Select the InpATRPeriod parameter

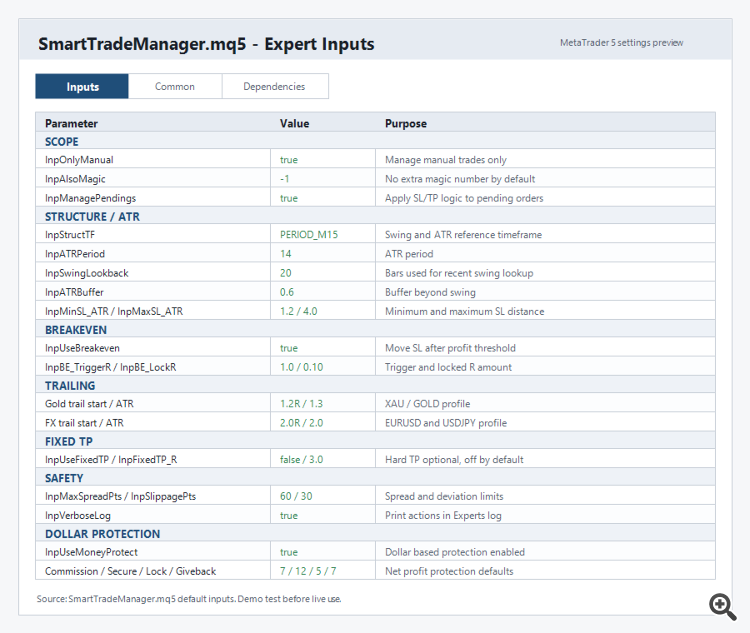(x=75, y=254)
